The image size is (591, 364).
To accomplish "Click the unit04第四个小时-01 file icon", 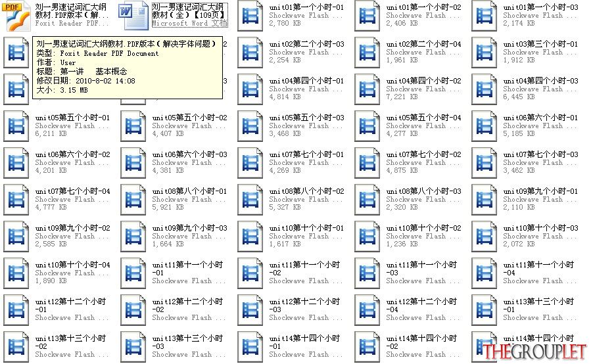I will pos(250,89).
